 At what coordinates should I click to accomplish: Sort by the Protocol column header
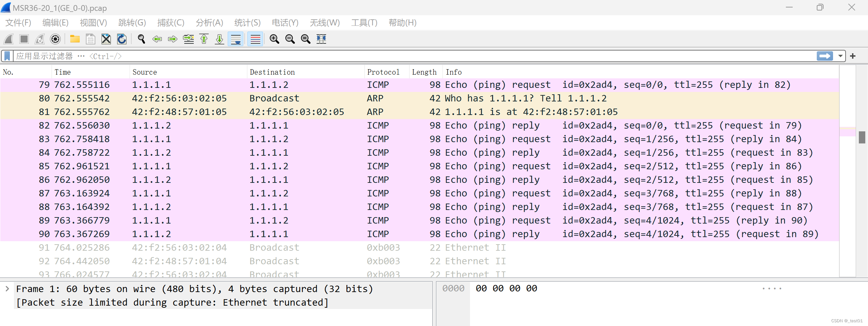point(387,72)
